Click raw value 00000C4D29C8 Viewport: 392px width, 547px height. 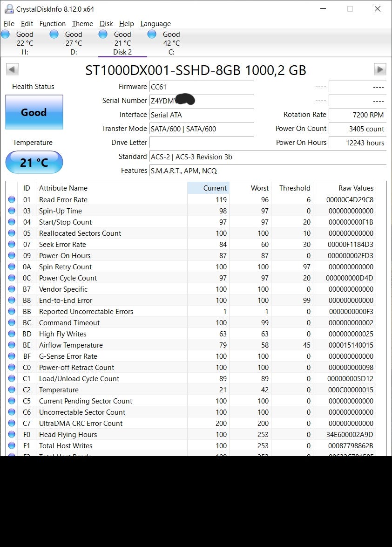pos(350,199)
